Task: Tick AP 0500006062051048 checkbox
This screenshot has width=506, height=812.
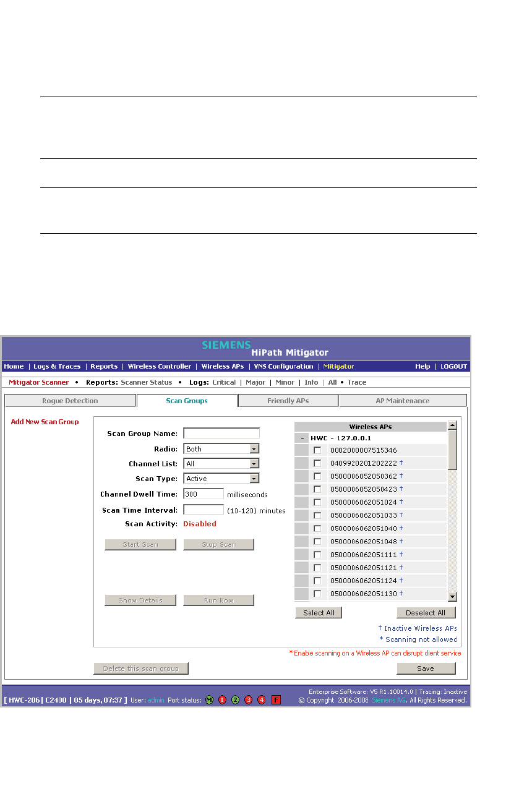Action: pos(317,542)
